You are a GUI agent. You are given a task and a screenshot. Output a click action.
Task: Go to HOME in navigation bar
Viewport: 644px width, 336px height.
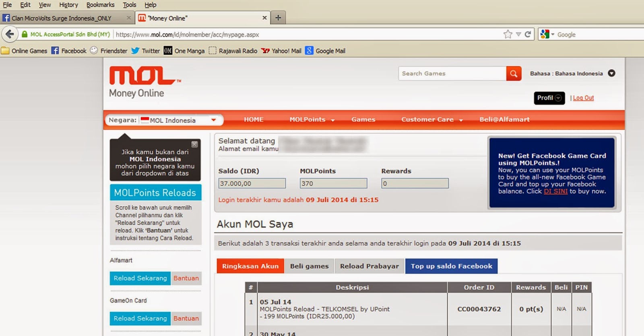click(254, 120)
